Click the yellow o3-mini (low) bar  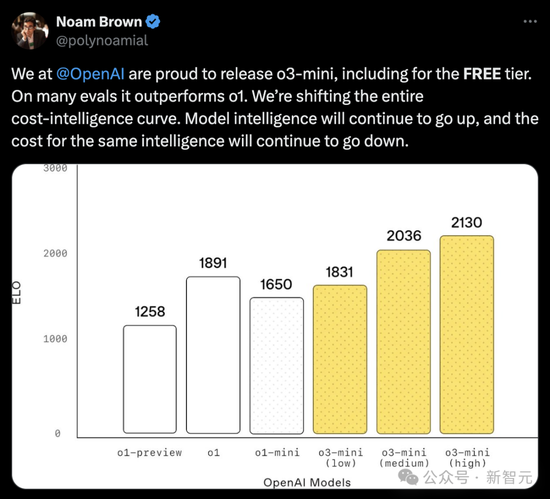click(340, 359)
